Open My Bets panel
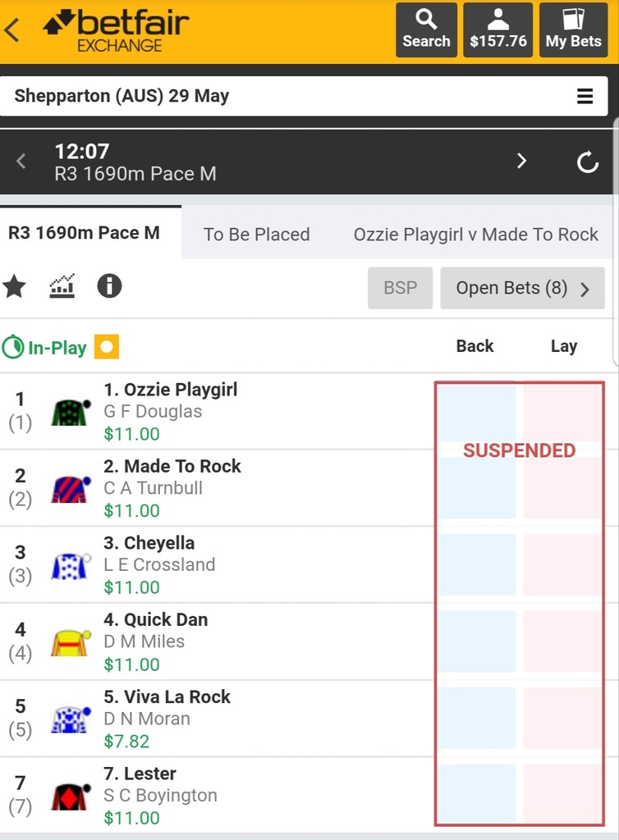Screen dimensions: 619x840 [573, 30]
